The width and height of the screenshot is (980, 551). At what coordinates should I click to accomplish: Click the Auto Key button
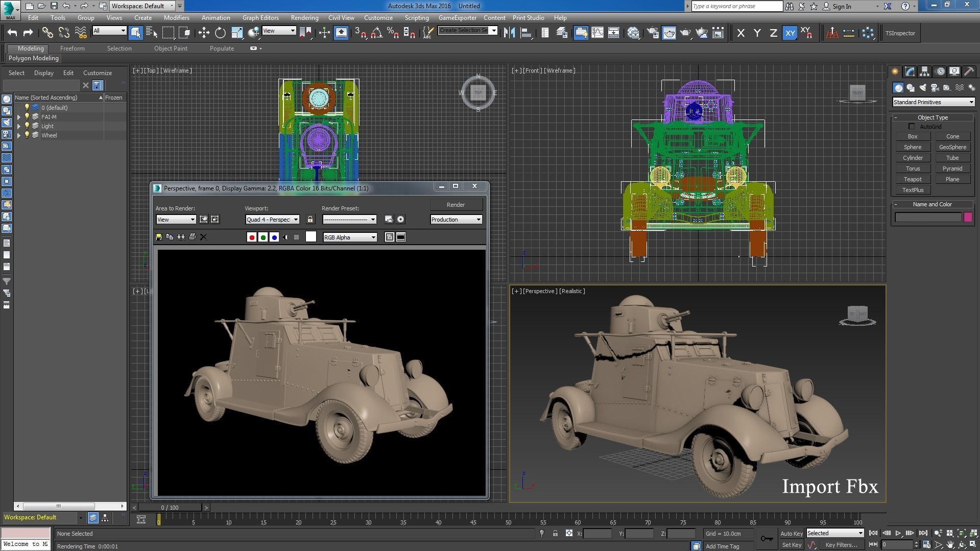click(x=791, y=534)
